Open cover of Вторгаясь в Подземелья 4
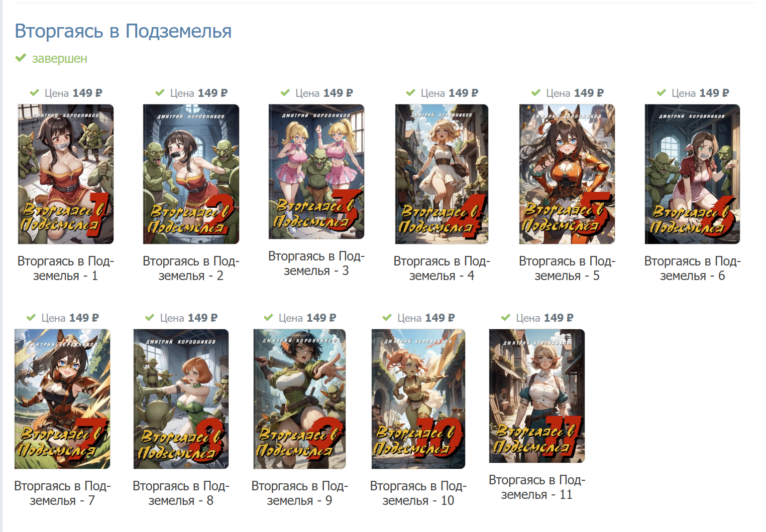 pyautogui.click(x=442, y=174)
